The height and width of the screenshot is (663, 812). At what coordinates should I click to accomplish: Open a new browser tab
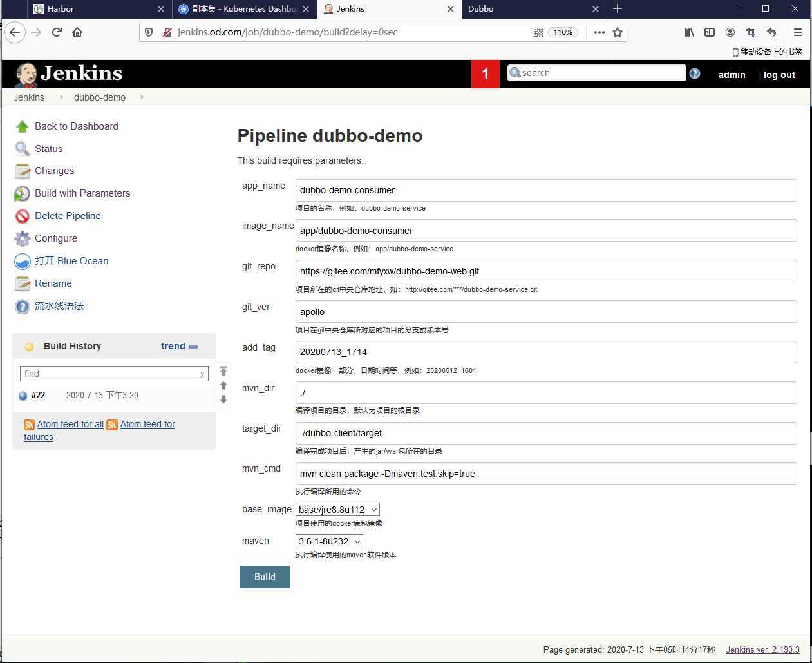tap(618, 9)
